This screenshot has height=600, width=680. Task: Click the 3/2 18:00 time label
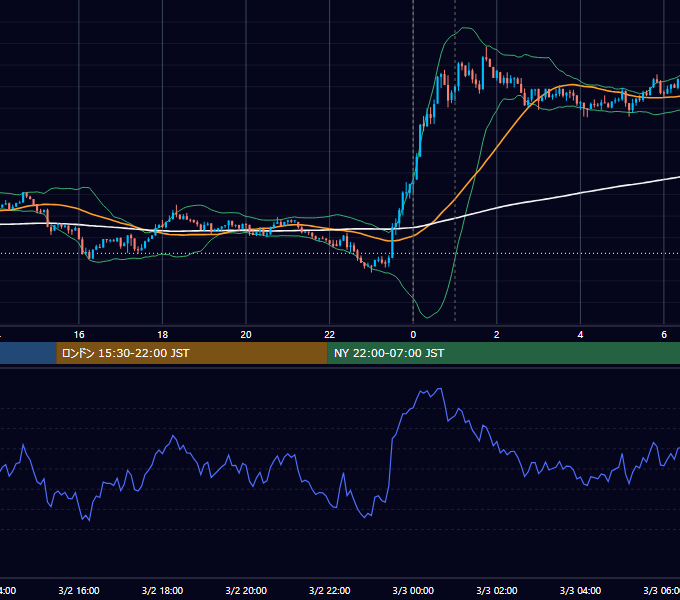click(163, 590)
